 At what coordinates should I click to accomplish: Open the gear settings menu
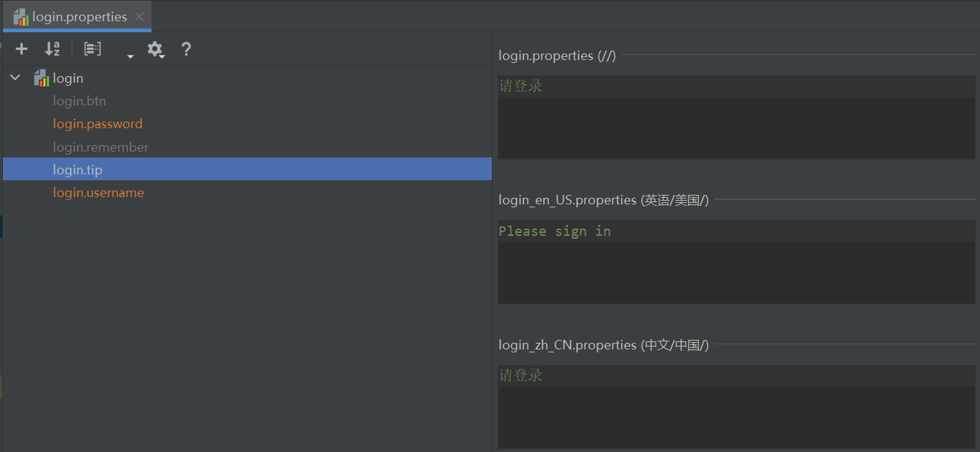pyautogui.click(x=154, y=49)
